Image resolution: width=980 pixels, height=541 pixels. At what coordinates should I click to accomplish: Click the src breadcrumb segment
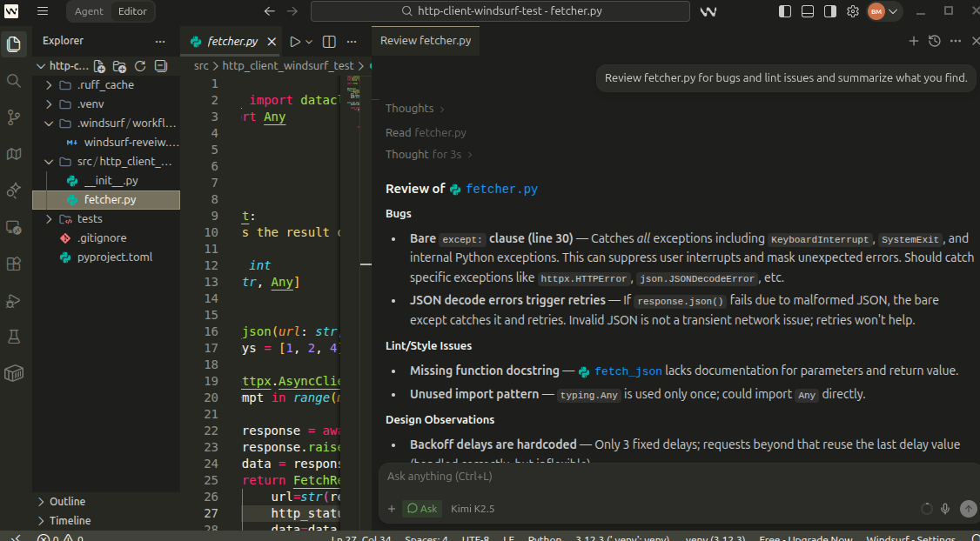201,65
